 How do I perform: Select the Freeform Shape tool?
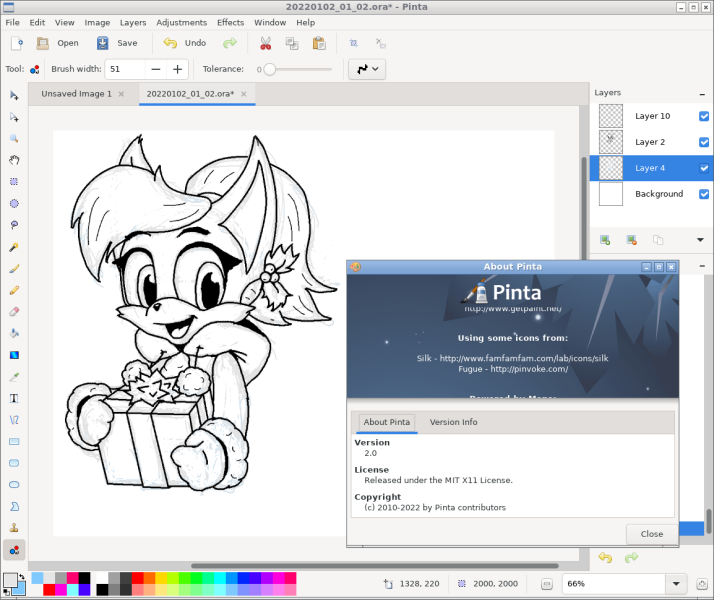14,506
